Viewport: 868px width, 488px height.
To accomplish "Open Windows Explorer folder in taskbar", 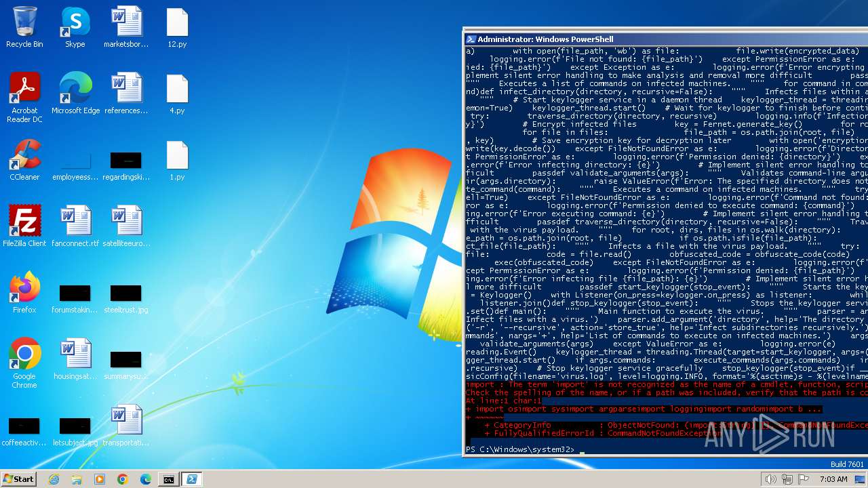I will 77,479.
